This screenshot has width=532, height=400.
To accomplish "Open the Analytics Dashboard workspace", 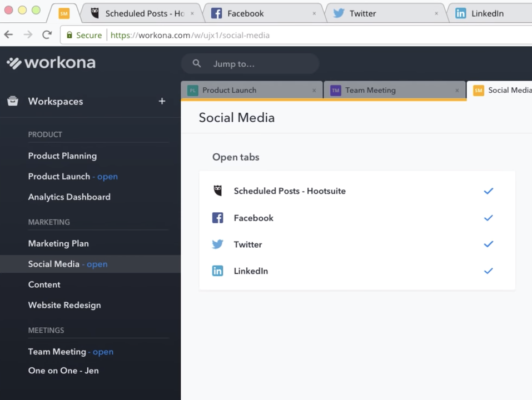I will tap(69, 197).
